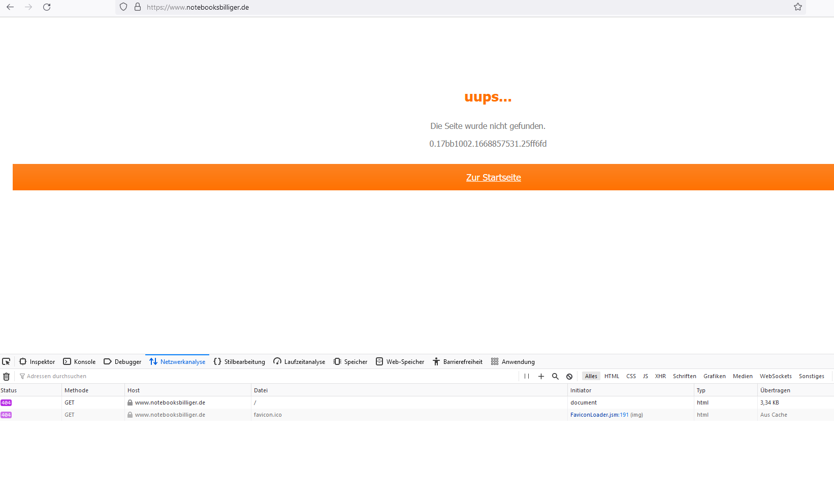Open the tracking protection shield
Viewport: 834px width, 504px height.
[123, 7]
